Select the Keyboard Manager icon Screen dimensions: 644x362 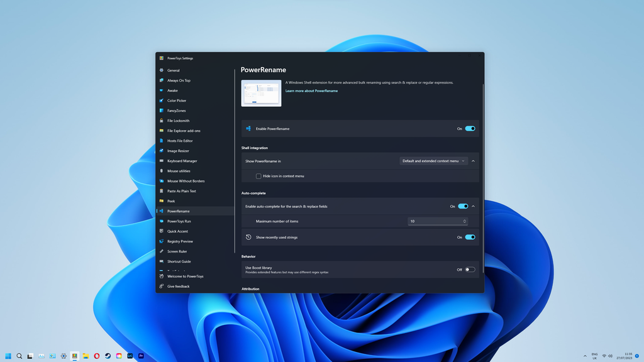tap(162, 160)
